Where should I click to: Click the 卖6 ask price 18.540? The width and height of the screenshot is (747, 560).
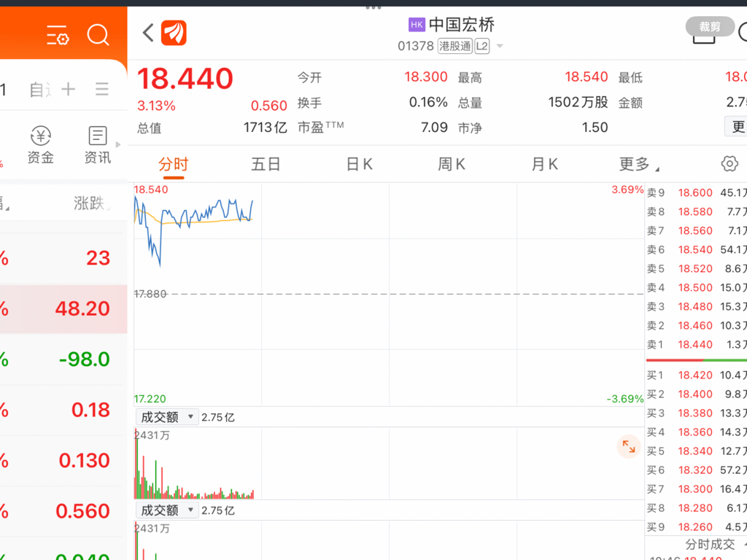point(695,250)
